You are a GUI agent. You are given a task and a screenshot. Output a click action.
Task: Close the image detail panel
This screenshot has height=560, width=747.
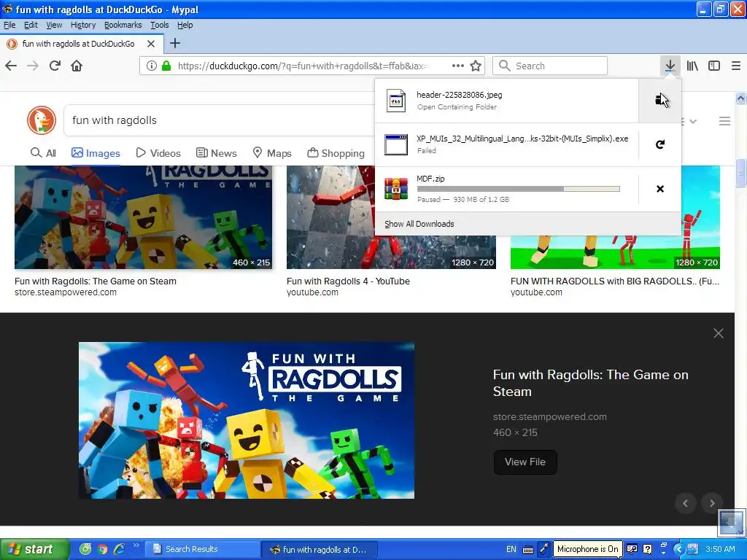(x=719, y=333)
